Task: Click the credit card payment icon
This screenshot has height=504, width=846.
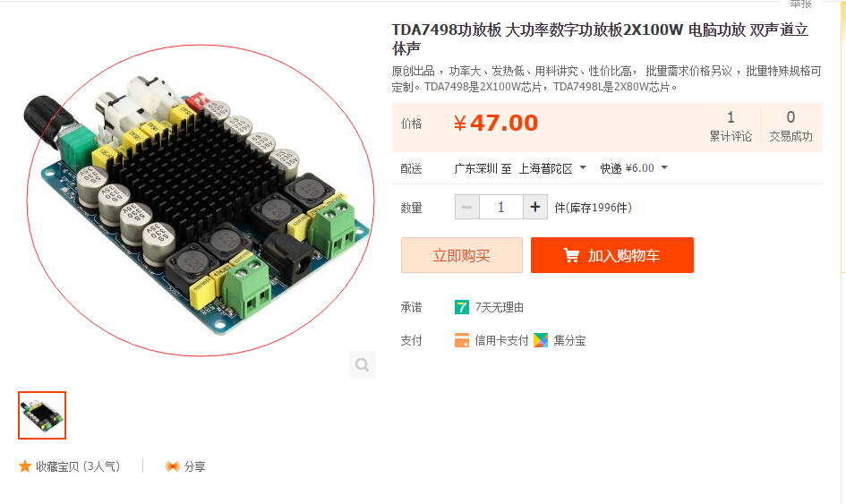Action: pos(462,340)
